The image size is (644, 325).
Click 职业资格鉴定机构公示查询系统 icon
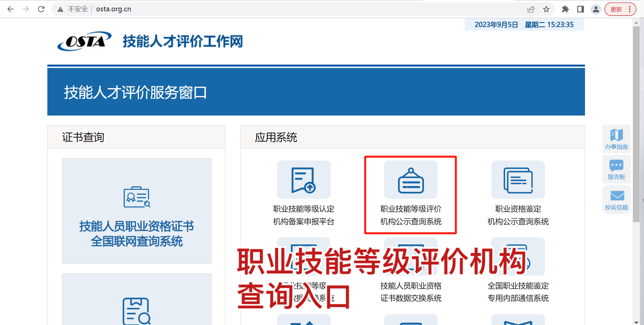(518, 180)
